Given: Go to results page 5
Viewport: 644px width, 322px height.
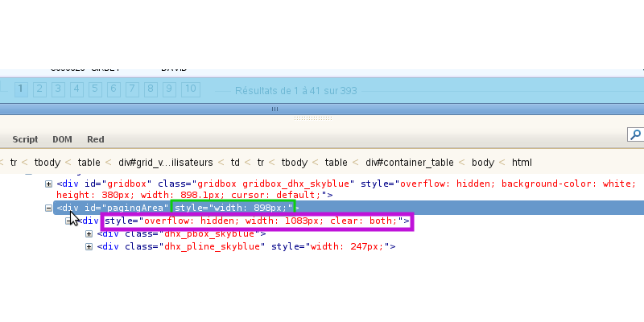Looking at the screenshot, I should tap(95, 89).
